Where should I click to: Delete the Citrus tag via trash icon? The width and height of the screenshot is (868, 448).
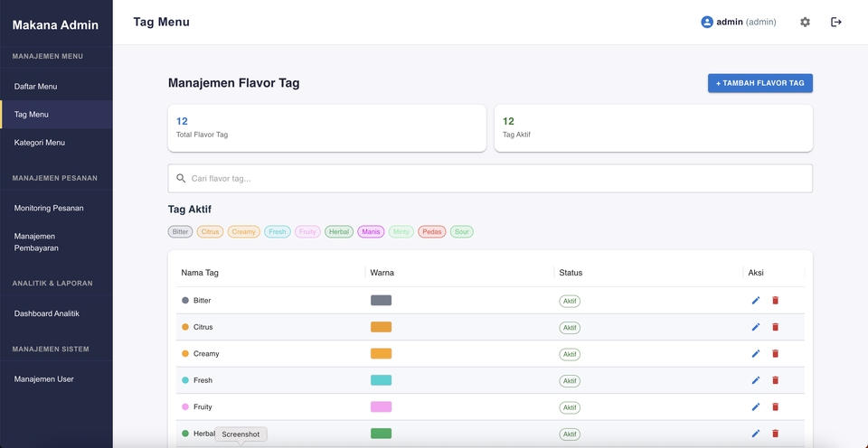(x=775, y=327)
